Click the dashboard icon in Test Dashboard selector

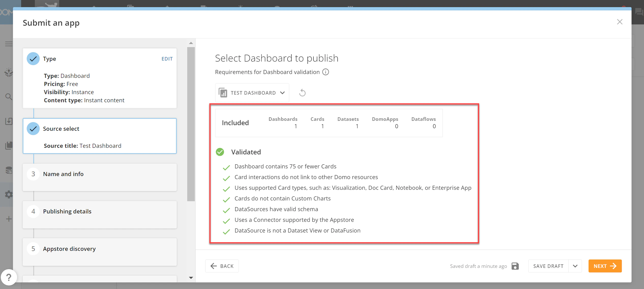point(223,93)
